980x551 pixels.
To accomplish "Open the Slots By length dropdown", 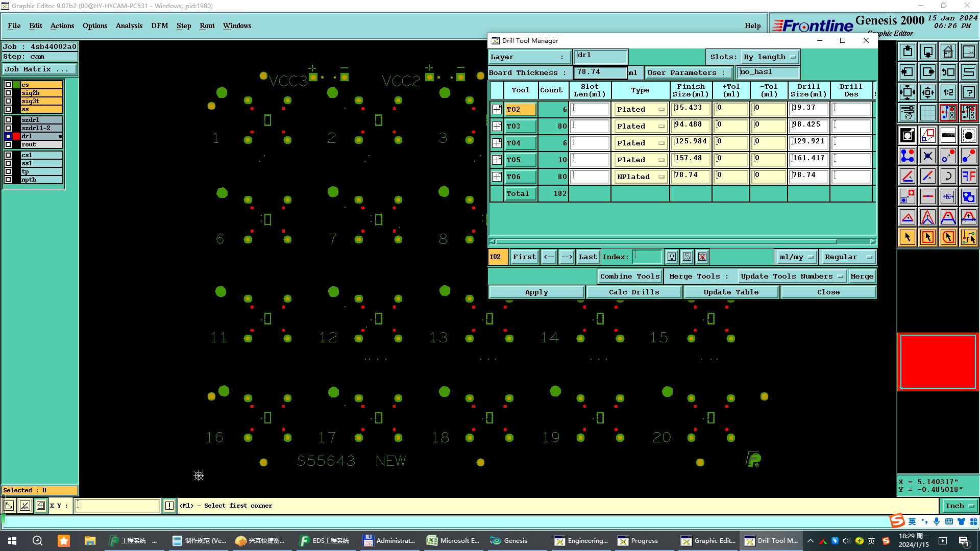I will tap(770, 57).
